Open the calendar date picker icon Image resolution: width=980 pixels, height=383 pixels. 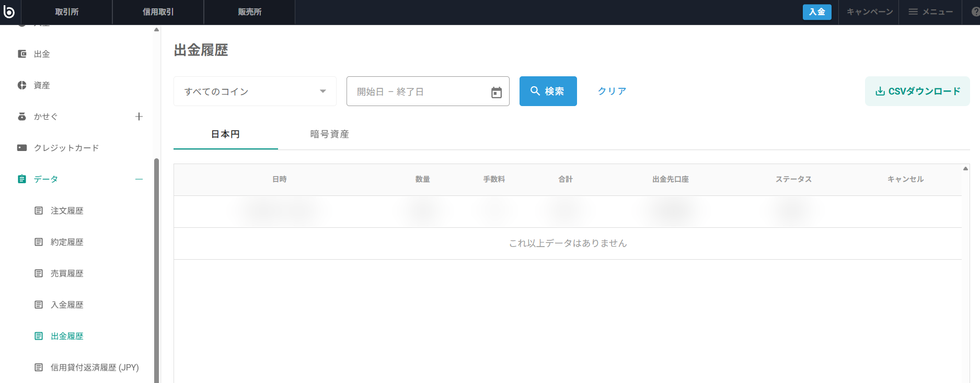(497, 92)
